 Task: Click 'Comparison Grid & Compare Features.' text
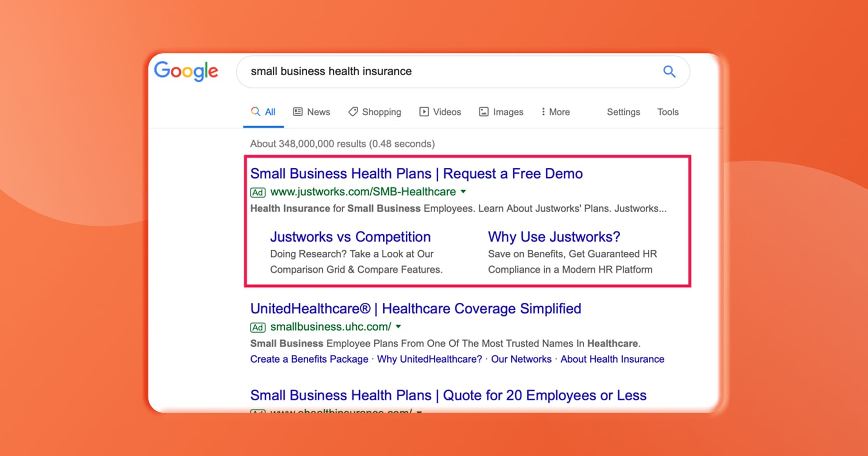pos(356,269)
